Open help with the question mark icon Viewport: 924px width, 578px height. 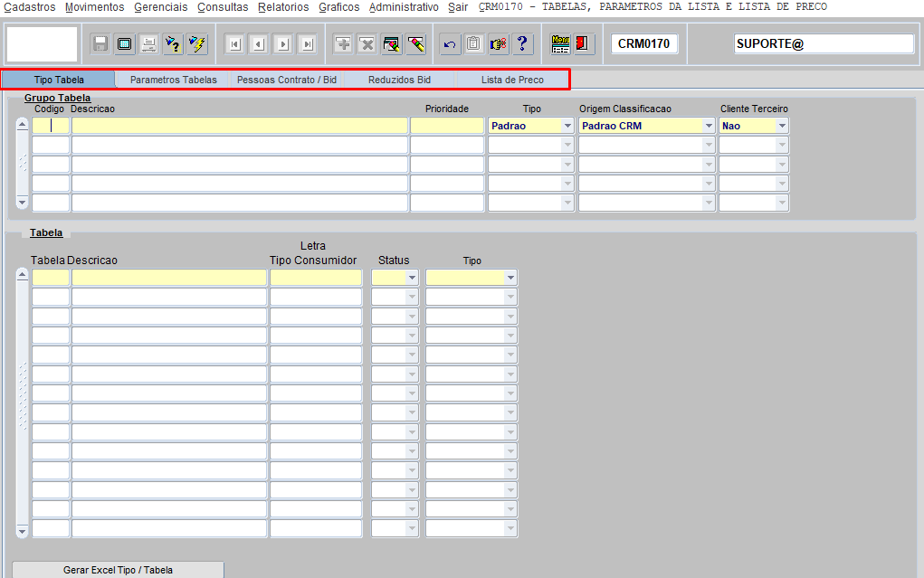pyautogui.click(x=523, y=44)
